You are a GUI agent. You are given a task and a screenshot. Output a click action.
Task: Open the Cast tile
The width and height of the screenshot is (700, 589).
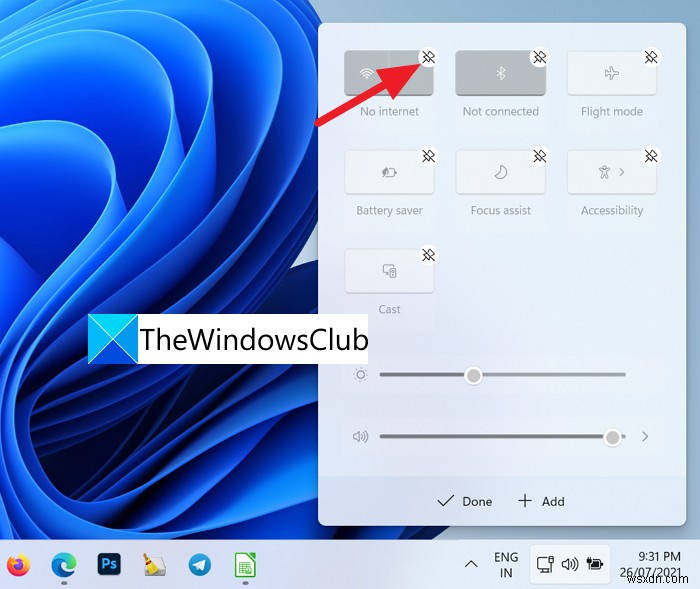point(389,271)
